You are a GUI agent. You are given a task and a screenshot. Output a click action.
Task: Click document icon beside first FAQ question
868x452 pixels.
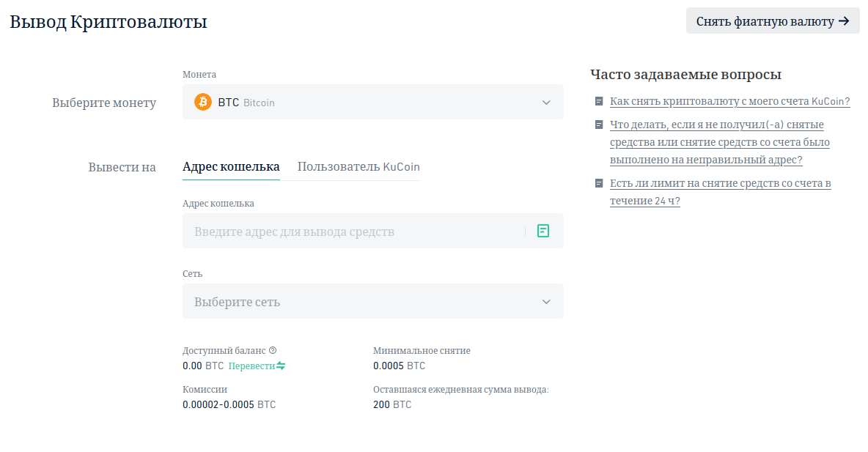point(599,101)
